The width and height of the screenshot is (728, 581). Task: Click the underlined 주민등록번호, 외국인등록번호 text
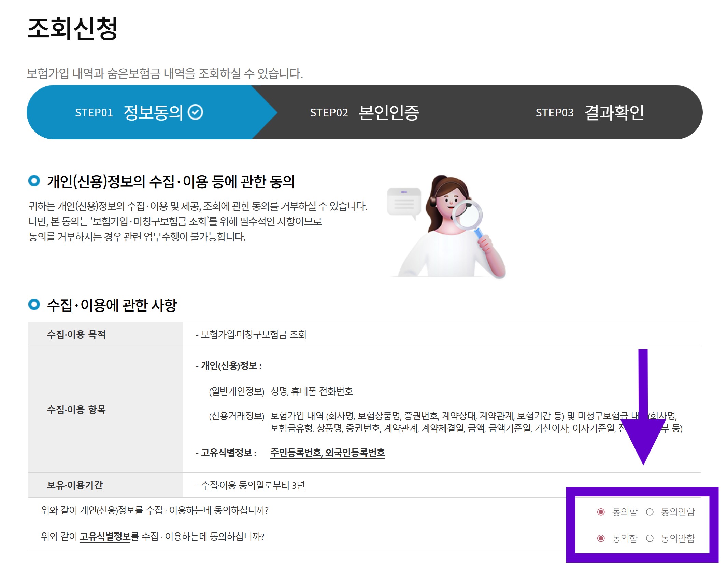[327, 453]
